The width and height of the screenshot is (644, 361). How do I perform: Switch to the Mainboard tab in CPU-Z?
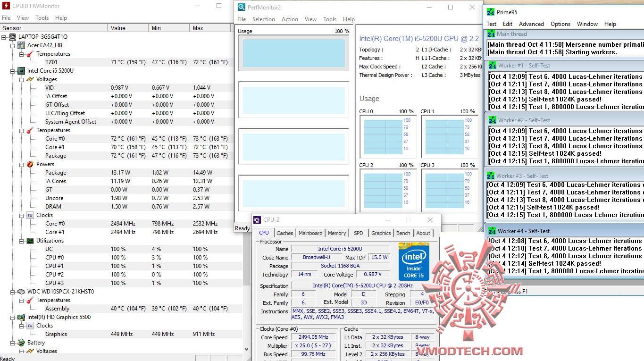(x=310, y=233)
